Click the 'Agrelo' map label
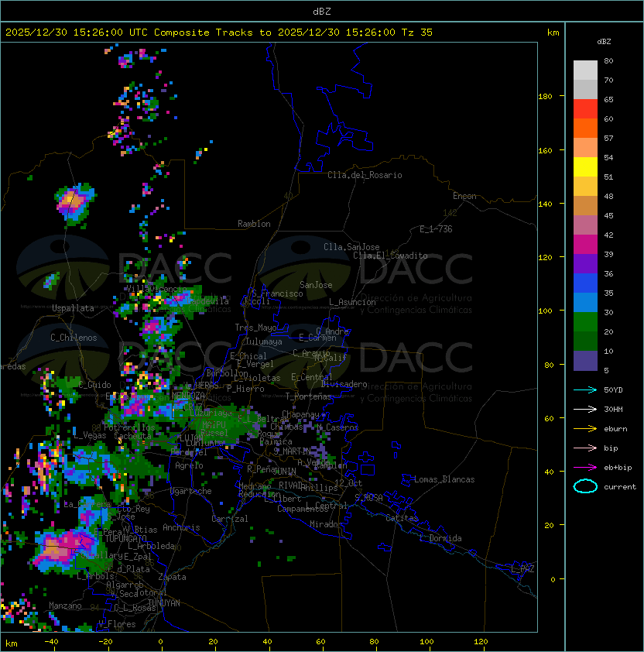Image resolution: width=644 pixels, height=652 pixels. (189, 465)
